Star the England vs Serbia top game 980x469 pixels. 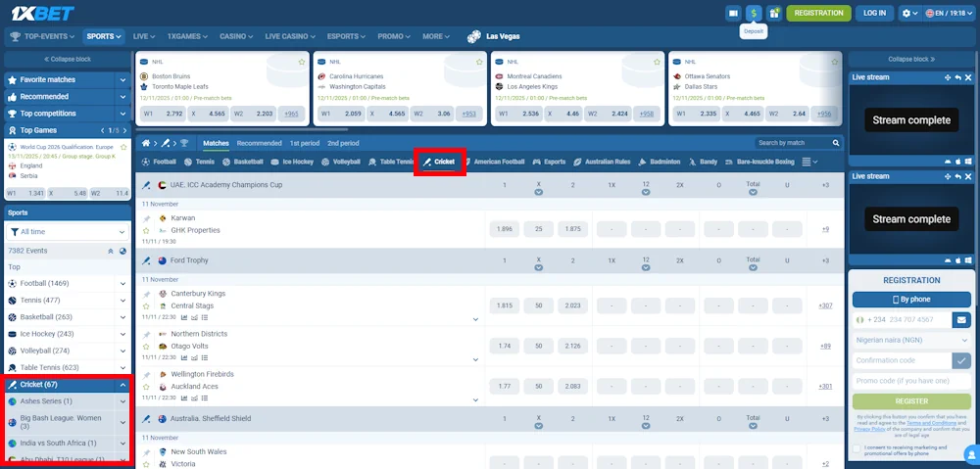[123, 147]
